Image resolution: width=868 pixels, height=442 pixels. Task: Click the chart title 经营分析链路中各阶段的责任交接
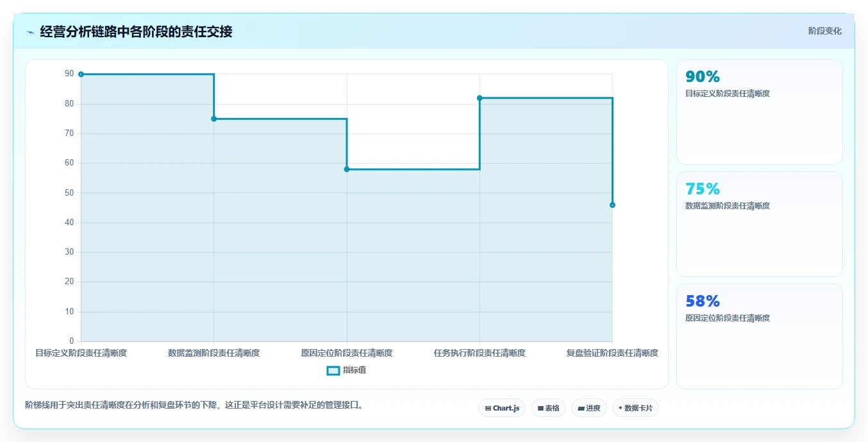[x=136, y=31]
